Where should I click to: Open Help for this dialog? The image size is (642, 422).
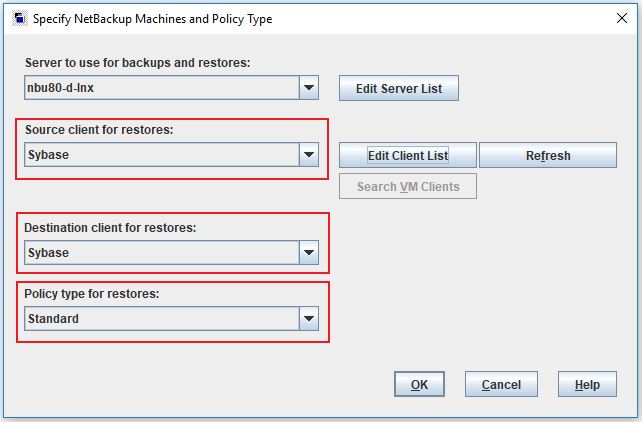pos(587,384)
